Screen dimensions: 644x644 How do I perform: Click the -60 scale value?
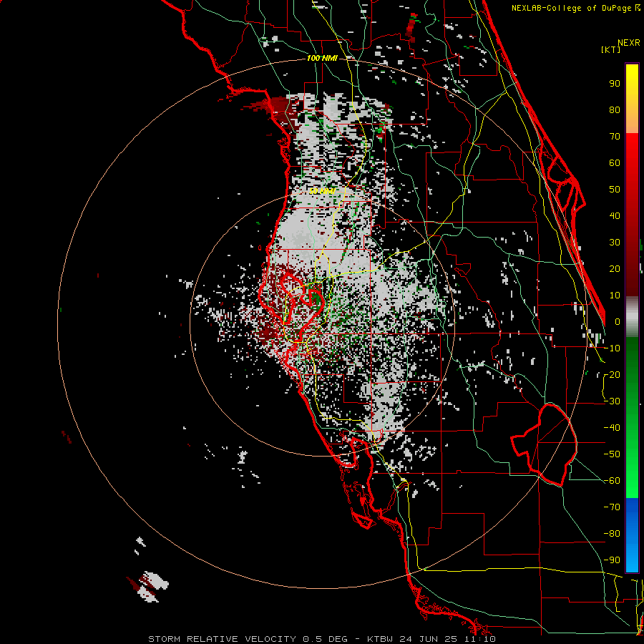coord(612,481)
